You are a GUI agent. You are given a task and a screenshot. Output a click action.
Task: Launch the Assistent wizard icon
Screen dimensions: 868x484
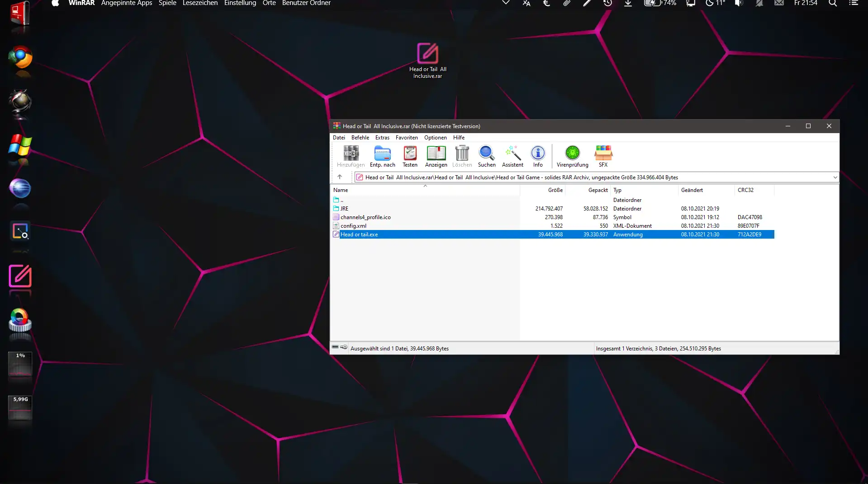(x=512, y=156)
